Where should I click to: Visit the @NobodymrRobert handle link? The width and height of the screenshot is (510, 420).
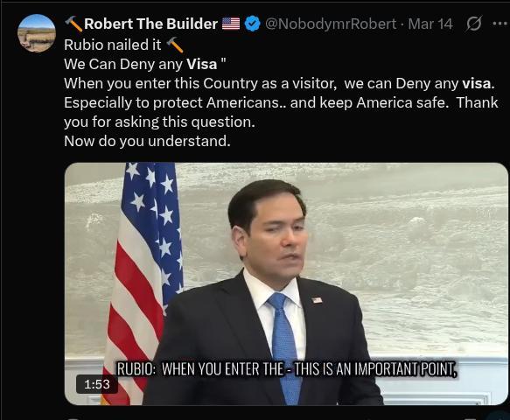[331, 24]
